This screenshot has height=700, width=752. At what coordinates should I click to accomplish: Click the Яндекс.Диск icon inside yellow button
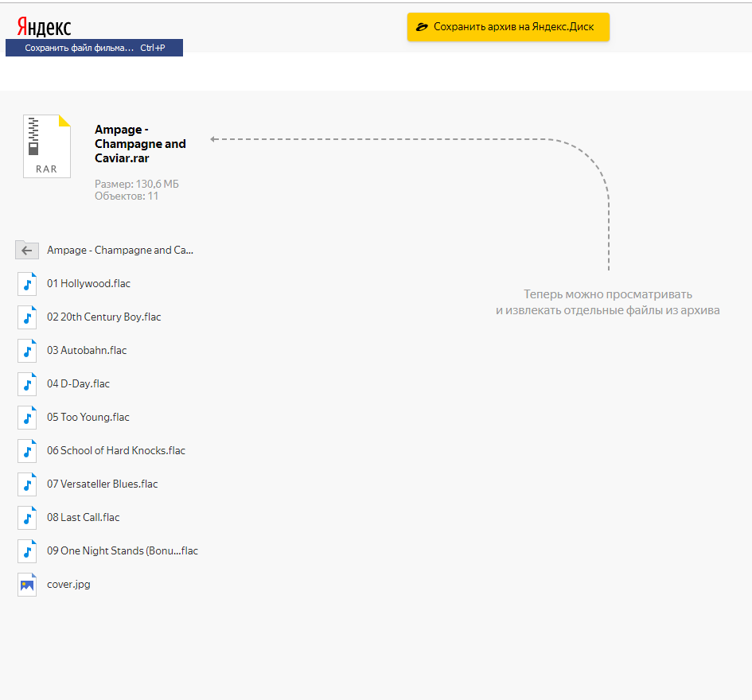coord(422,27)
